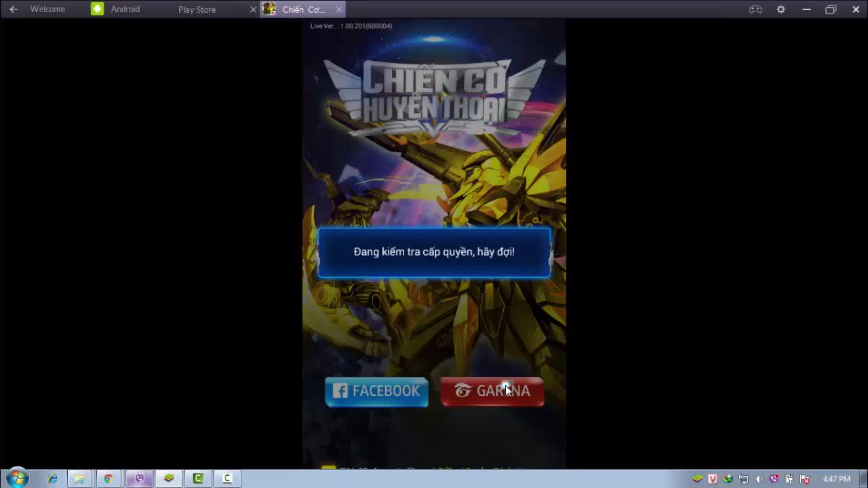Open the Action Center flag icon
Image resolution: width=868 pixels, height=488 pixels.
(x=805, y=479)
